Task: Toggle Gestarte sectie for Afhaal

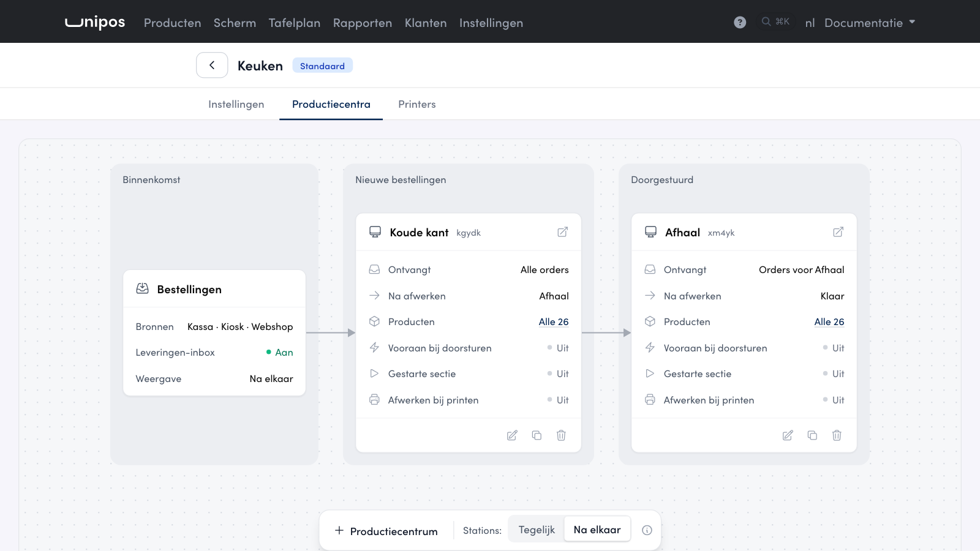Action: [834, 373]
